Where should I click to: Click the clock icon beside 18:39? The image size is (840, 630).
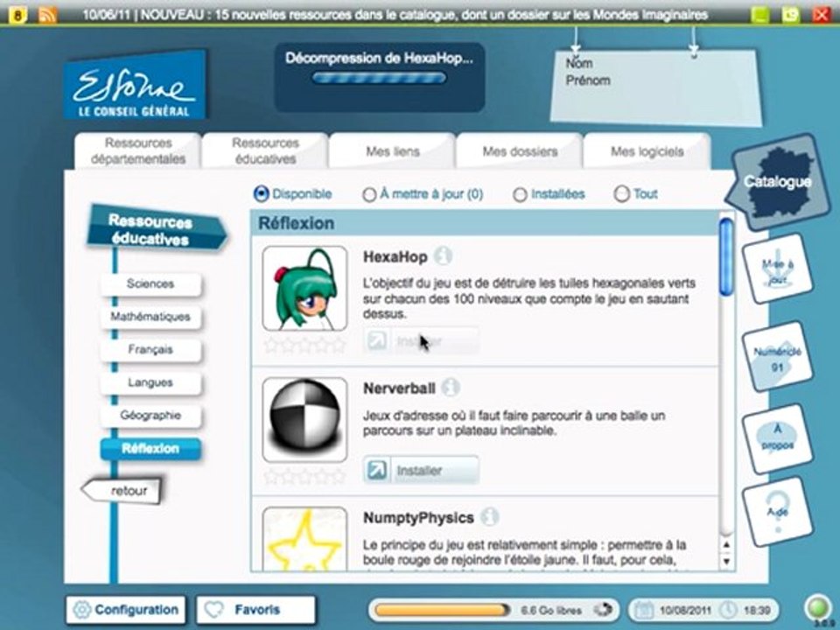728,610
